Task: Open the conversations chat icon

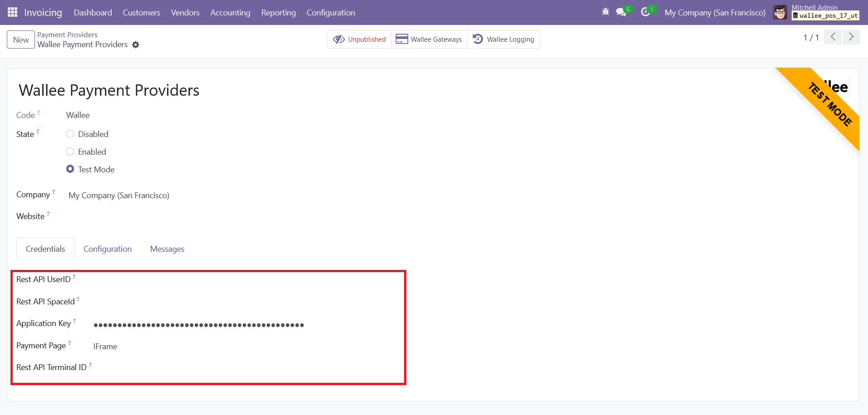Action: 621,12
